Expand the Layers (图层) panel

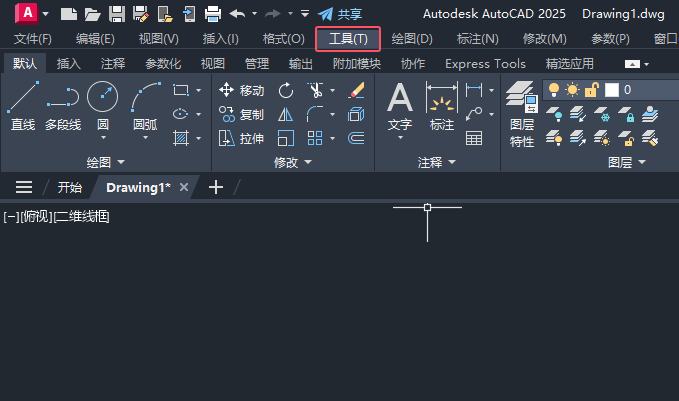tap(627, 162)
